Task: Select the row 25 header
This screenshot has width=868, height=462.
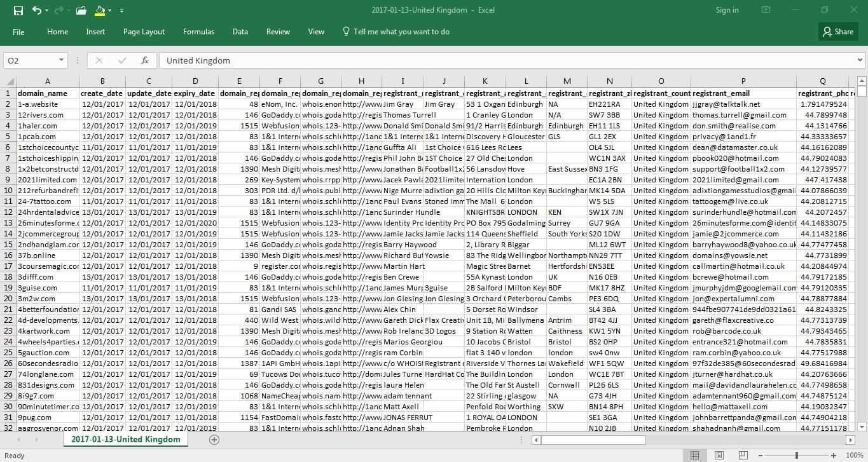Action: (8, 352)
